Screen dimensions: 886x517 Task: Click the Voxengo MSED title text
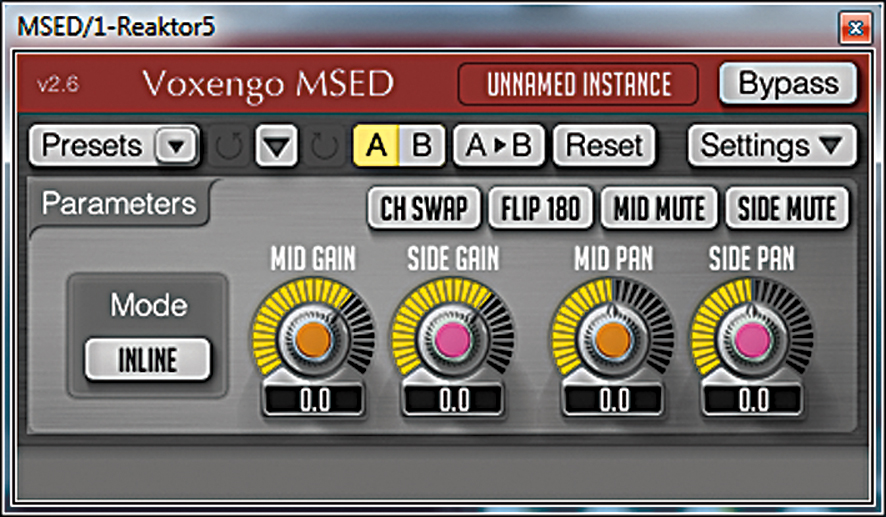point(268,85)
